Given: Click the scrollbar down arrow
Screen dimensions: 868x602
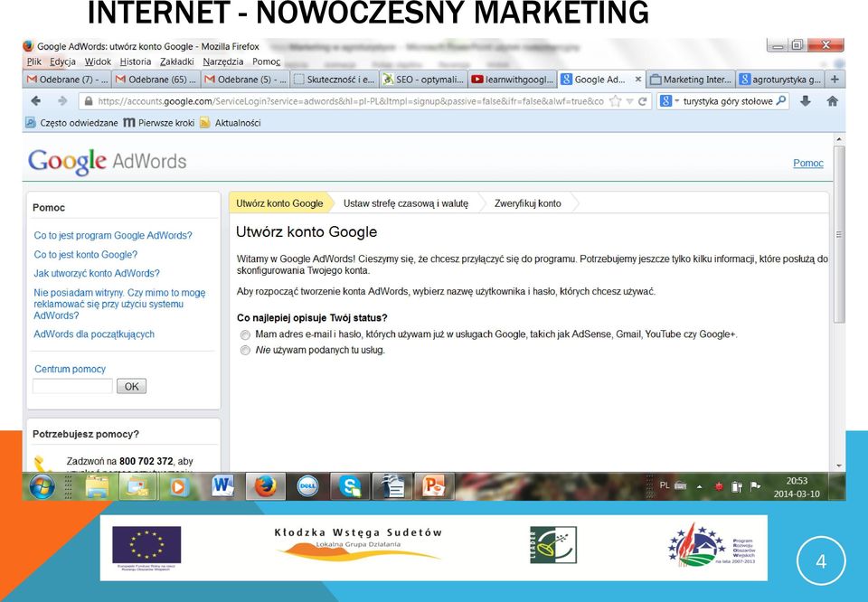Looking at the screenshot, I should tap(839, 466).
